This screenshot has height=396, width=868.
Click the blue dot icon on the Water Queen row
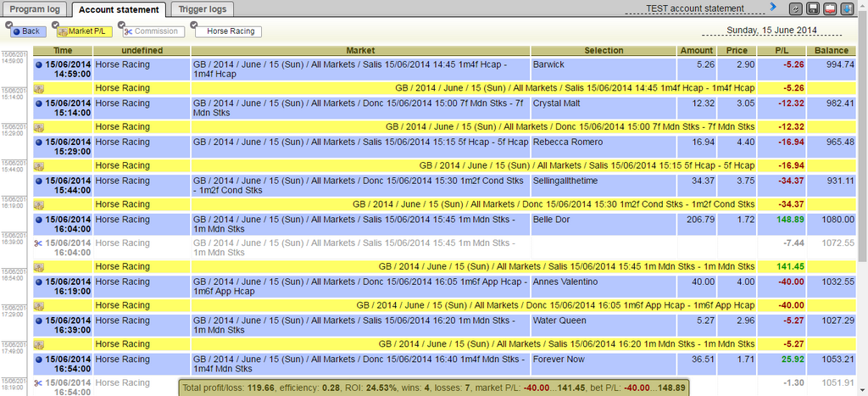click(38, 321)
